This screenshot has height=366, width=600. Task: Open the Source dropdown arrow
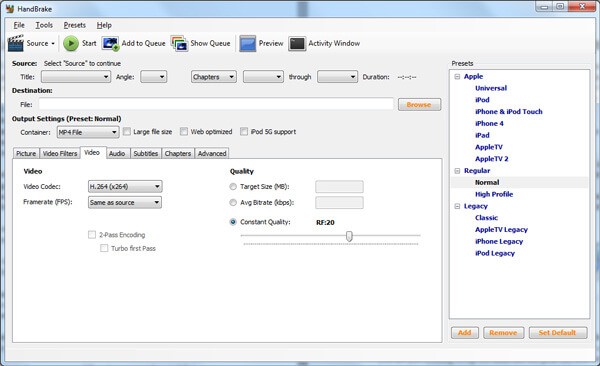point(53,44)
